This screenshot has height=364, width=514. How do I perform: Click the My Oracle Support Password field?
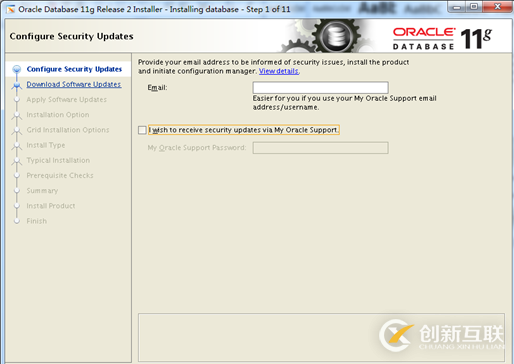tap(320, 148)
